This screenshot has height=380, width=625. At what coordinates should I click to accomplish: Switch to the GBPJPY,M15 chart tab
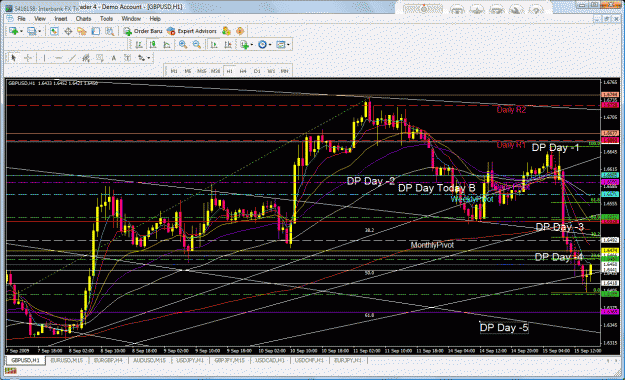[x=230, y=360]
